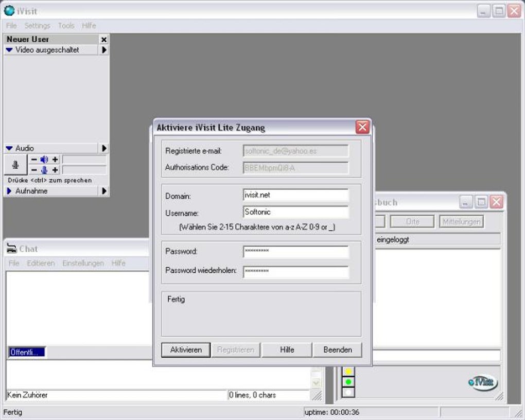Click the yellow status light
This screenshot has width=525, height=420.
(348, 371)
